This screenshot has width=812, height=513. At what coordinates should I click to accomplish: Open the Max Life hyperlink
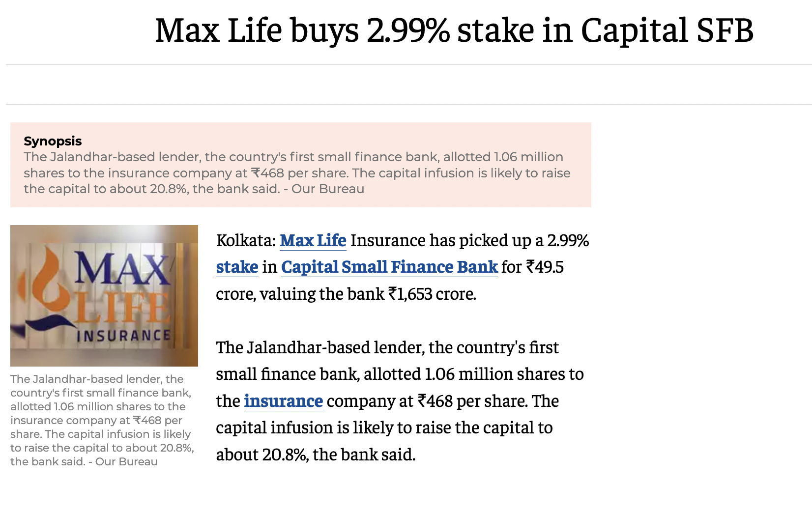coord(313,240)
